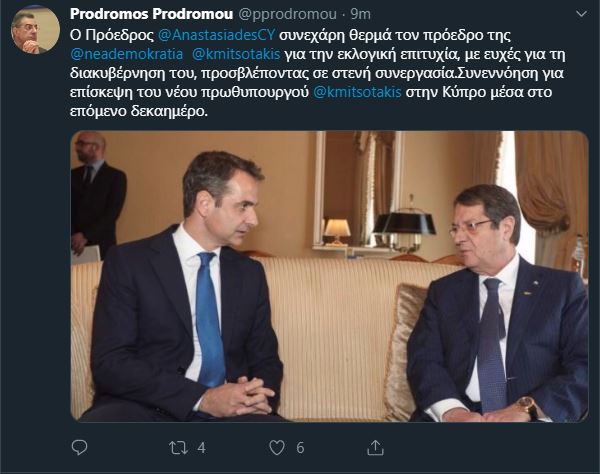Click the tweet's first line 'Ο Πρόεδρος'
This screenshot has height=474, width=600.
(111, 35)
